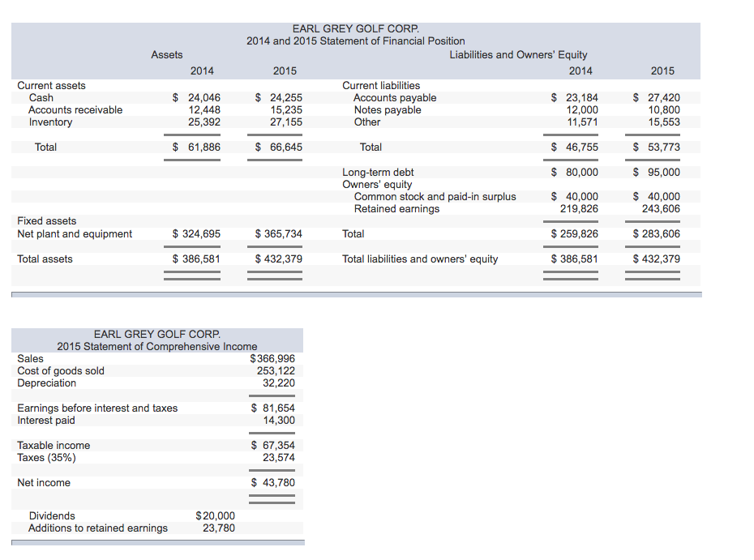Select 2014 Inventory value 25,392
Screen dimensions: 754x560
coord(204,122)
